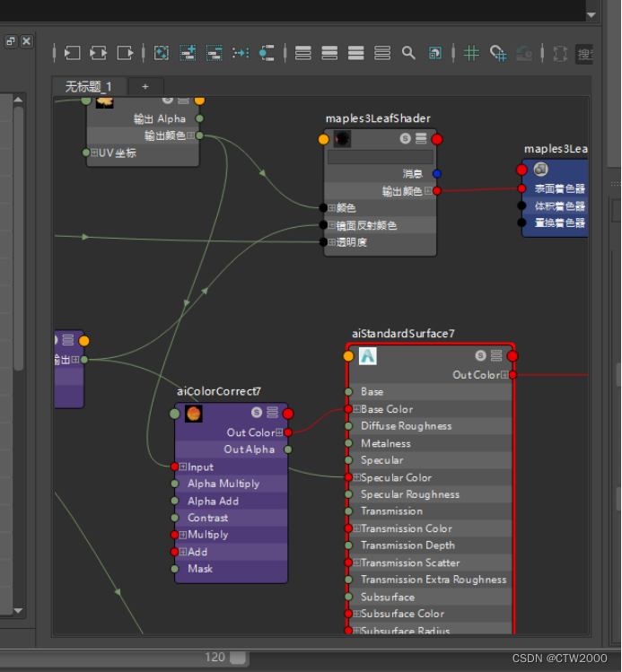622x672 pixels.
Task: Click the float panel icon at top left
Action: point(10,41)
